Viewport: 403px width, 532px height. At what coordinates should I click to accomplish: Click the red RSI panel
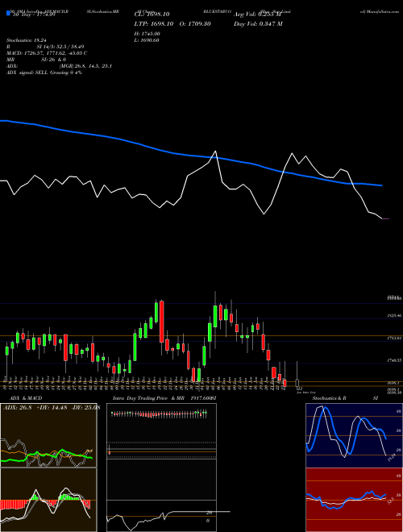[x=354, y=500]
